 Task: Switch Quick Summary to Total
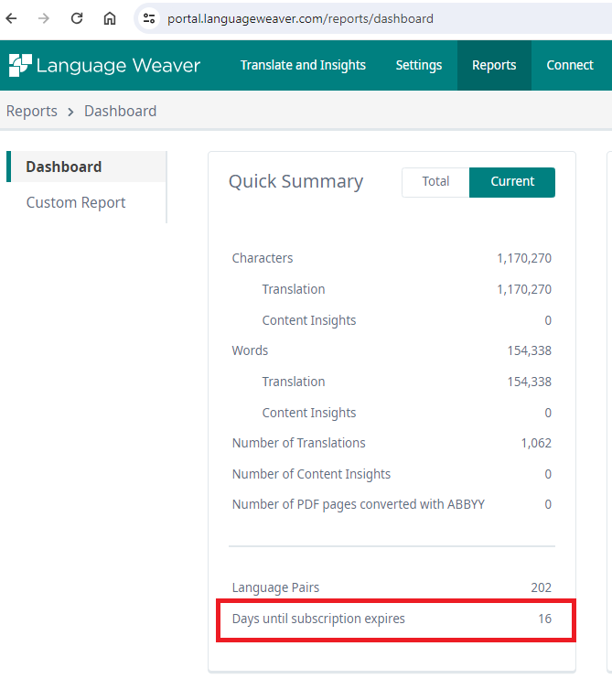tap(435, 182)
